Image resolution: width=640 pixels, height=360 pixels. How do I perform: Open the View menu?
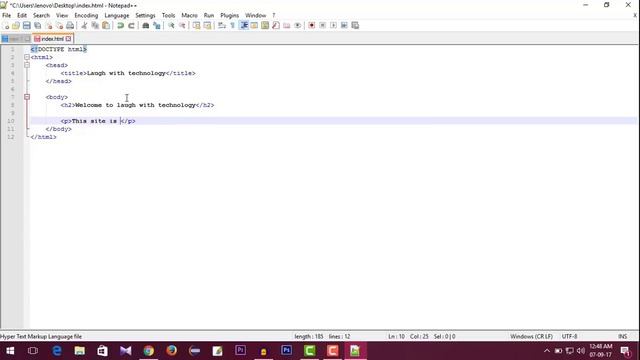point(62,16)
